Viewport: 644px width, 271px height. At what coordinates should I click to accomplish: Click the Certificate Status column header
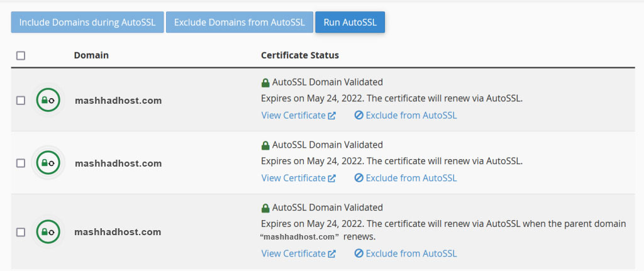pyautogui.click(x=300, y=55)
